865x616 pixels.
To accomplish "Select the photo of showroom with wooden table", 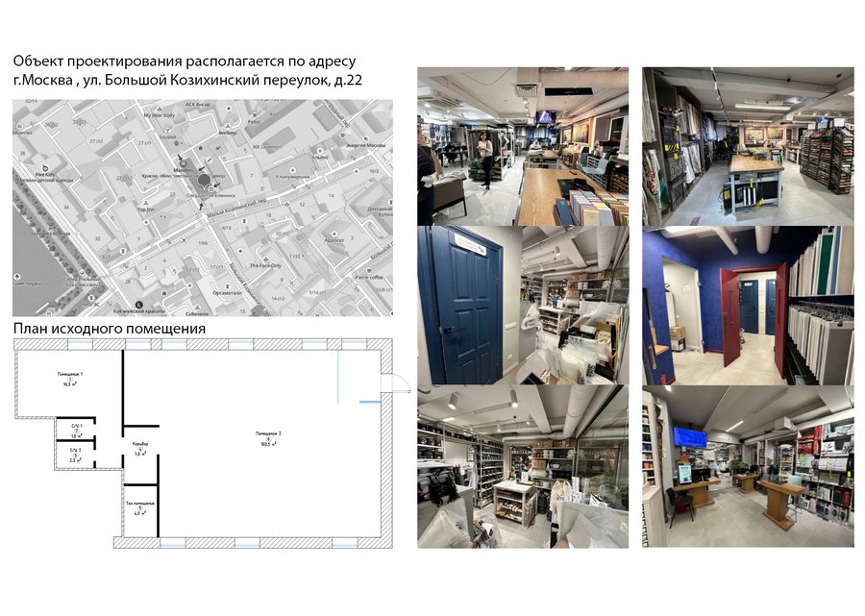I will 748,147.
